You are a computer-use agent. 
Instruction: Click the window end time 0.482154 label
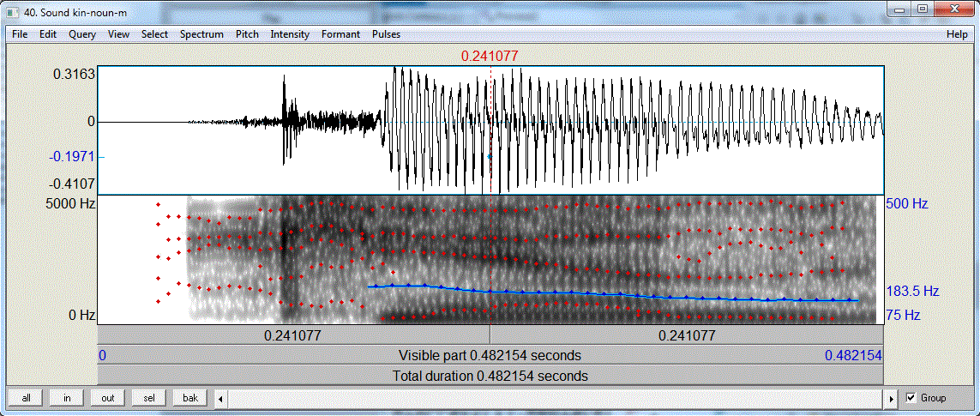pyautogui.click(x=853, y=355)
